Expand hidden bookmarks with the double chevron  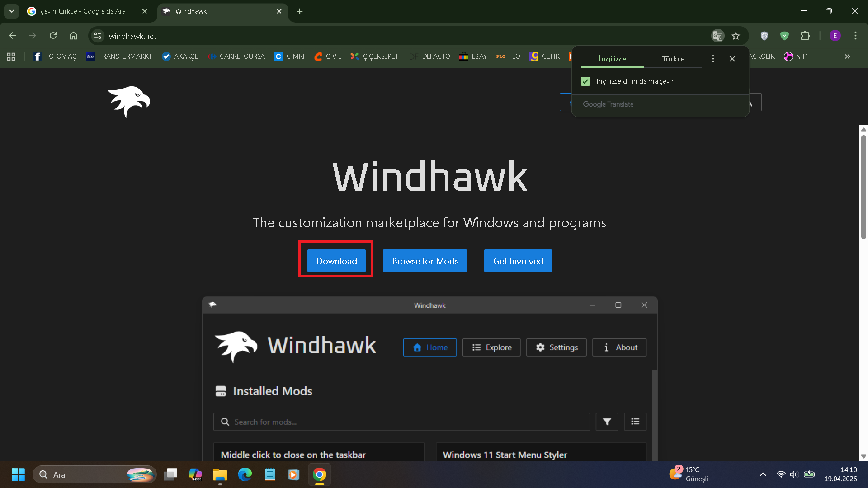pyautogui.click(x=848, y=56)
